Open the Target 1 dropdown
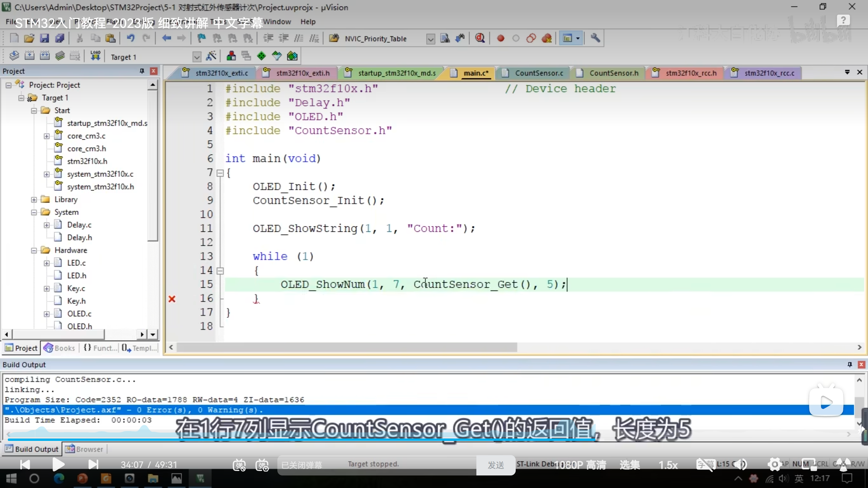The image size is (868, 488). click(x=197, y=57)
